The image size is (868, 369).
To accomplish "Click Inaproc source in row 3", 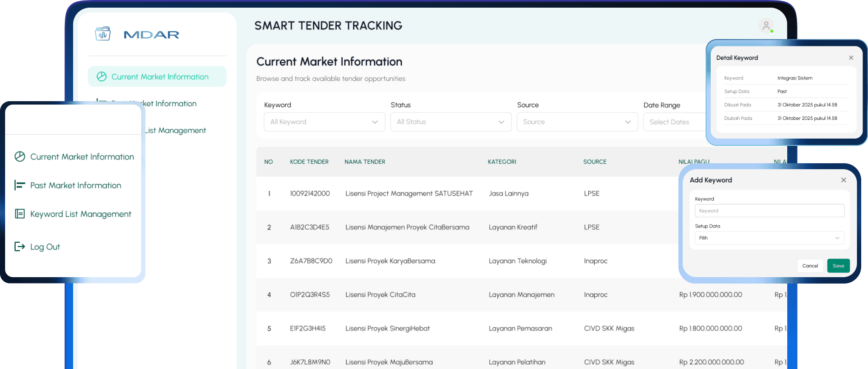I will (x=596, y=261).
